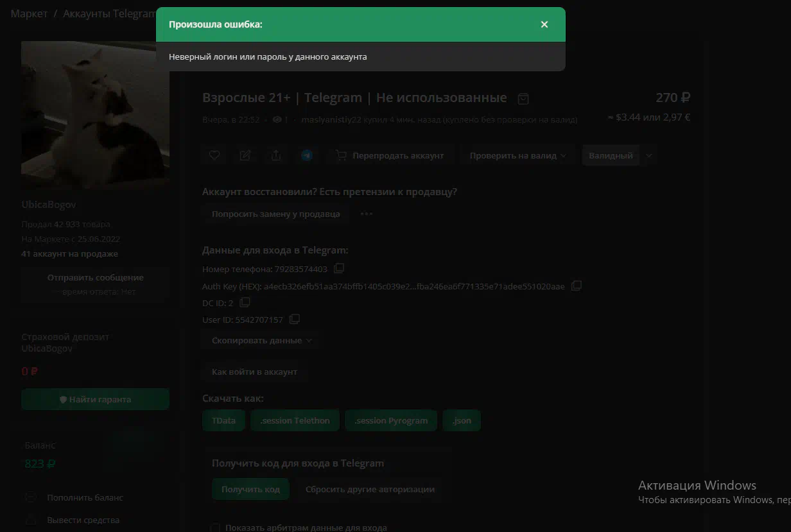Click 'На Маркете с 25.06.2022' text

71,239
